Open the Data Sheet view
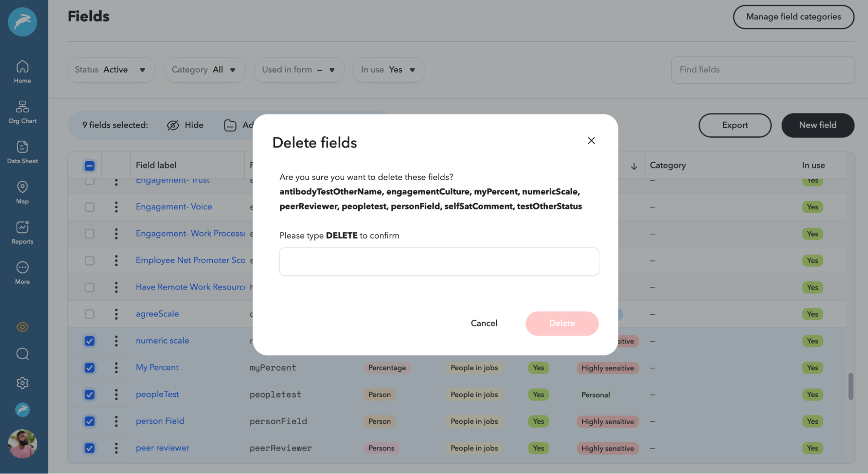This screenshot has width=868, height=474. tap(22, 151)
